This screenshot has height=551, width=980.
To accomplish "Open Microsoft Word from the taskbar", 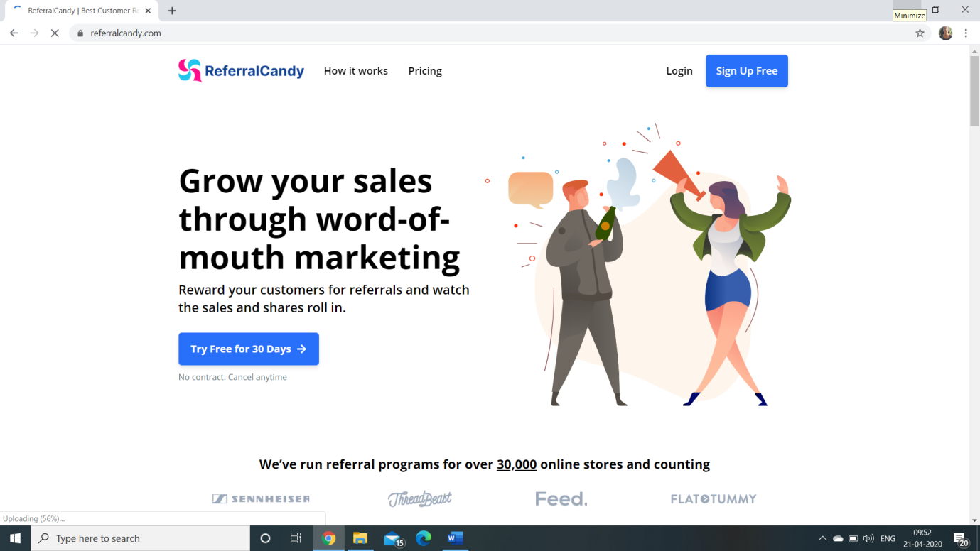I will coord(455,538).
